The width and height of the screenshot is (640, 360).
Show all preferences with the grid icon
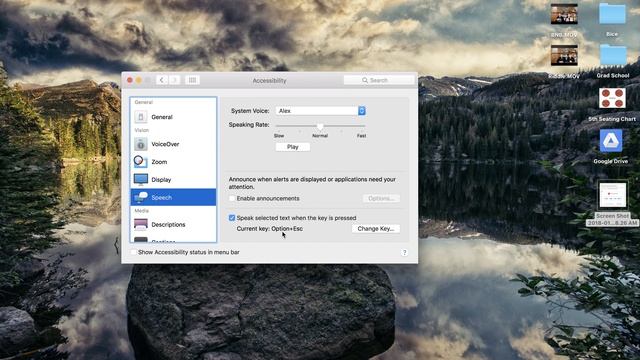[x=192, y=80]
